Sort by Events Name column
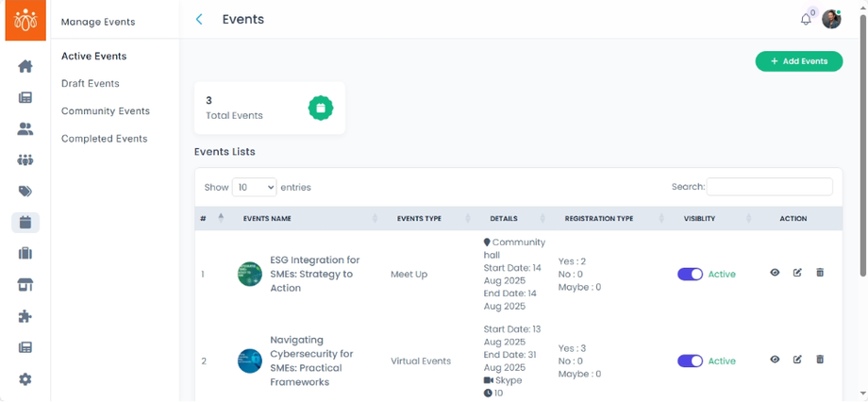 pos(267,219)
